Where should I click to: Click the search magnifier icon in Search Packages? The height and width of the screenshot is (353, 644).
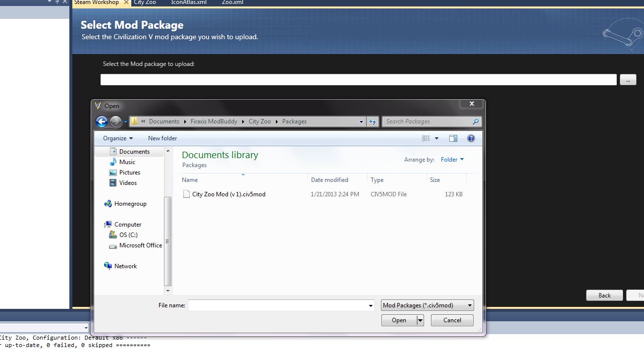point(476,121)
